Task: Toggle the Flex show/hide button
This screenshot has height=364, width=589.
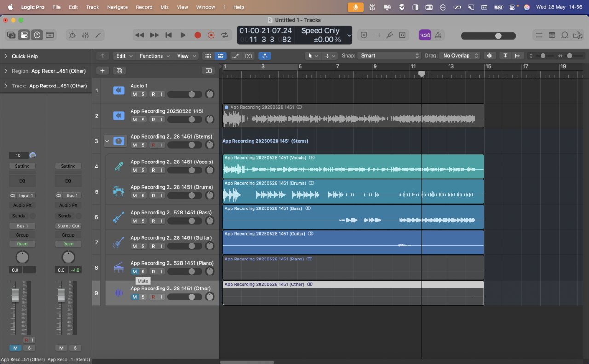Action: point(249,56)
